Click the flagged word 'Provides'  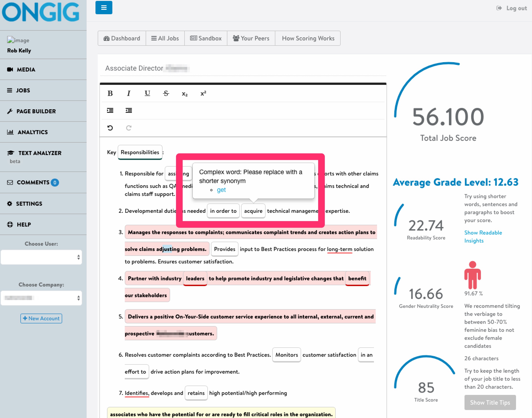[224, 249]
